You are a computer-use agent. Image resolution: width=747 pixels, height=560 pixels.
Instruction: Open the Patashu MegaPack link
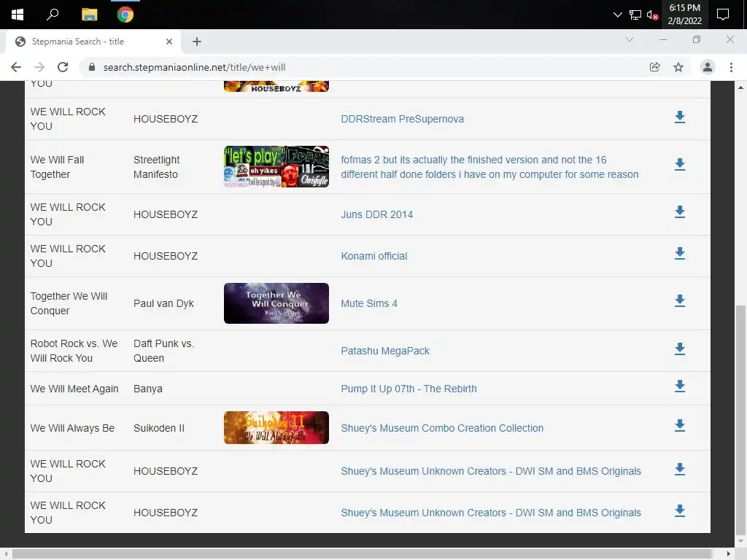tap(385, 351)
